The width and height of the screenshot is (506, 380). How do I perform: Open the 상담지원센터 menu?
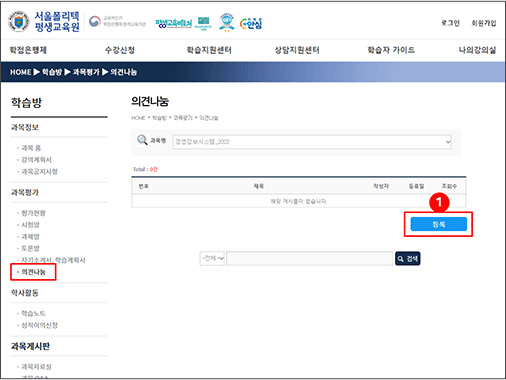tap(297, 50)
